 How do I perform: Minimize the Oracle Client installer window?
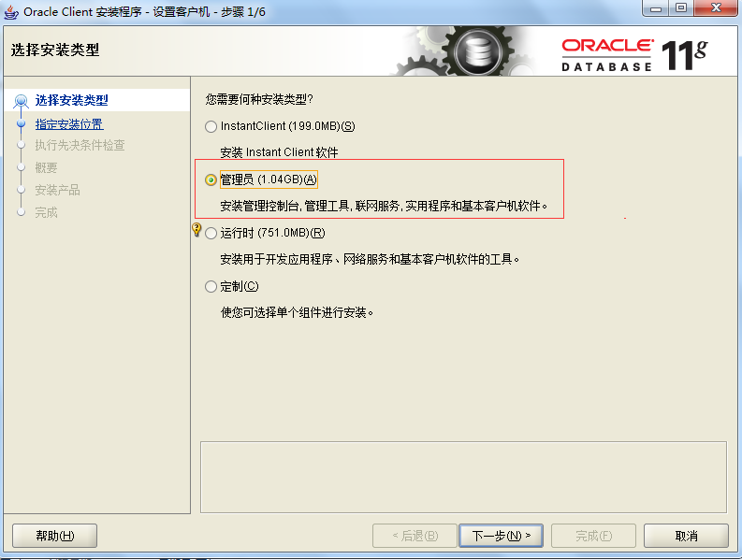655,8
